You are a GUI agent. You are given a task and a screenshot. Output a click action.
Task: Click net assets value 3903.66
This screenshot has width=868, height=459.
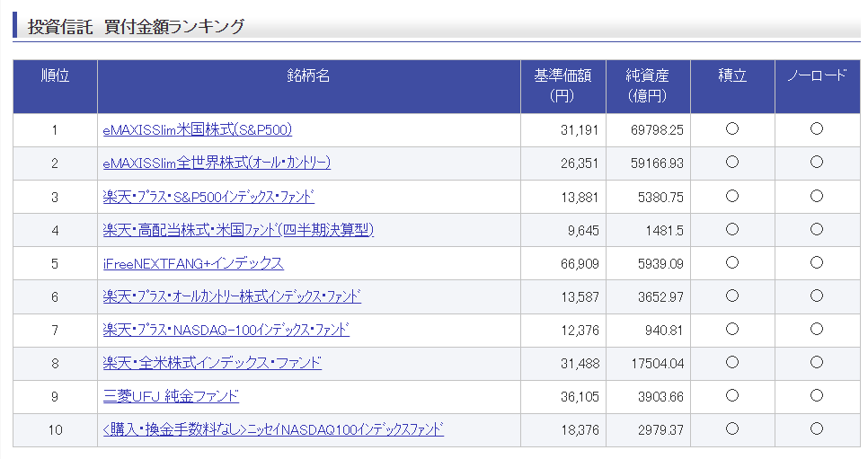[660, 397]
